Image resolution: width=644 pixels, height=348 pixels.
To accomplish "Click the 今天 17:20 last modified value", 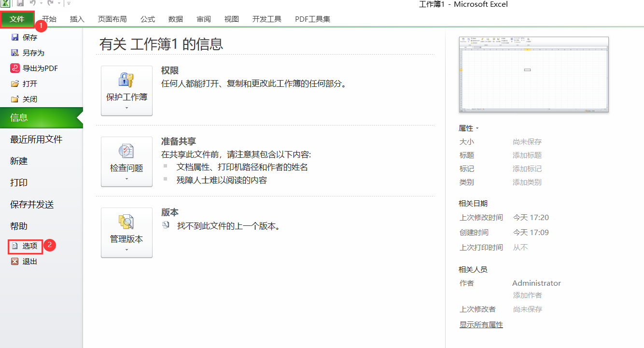I will (531, 218).
